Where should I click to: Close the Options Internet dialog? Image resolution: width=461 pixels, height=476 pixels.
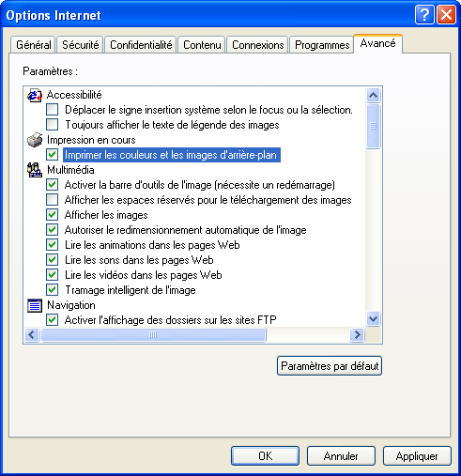pos(446,15)
